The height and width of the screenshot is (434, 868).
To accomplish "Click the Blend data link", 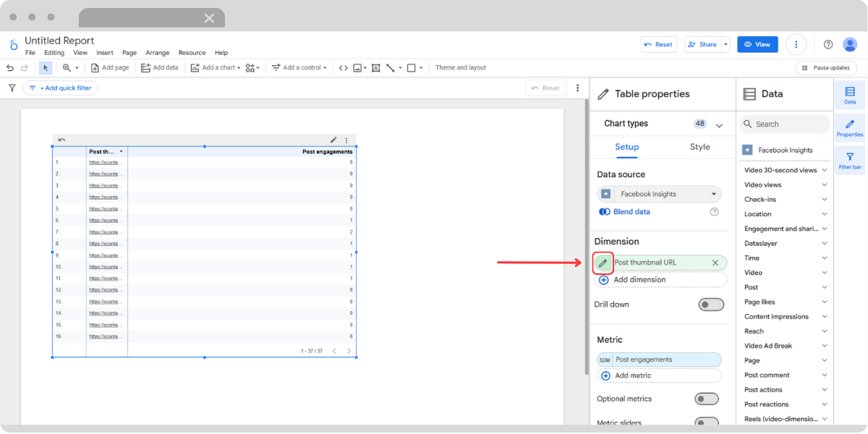I will pyautogui.click(x=631, y=212).
